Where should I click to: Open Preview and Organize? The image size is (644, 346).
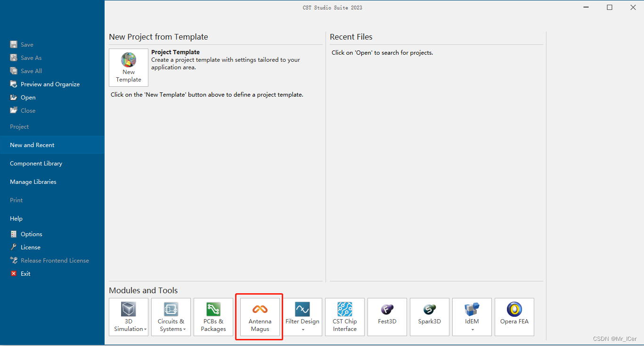click(x=45, y=84)
